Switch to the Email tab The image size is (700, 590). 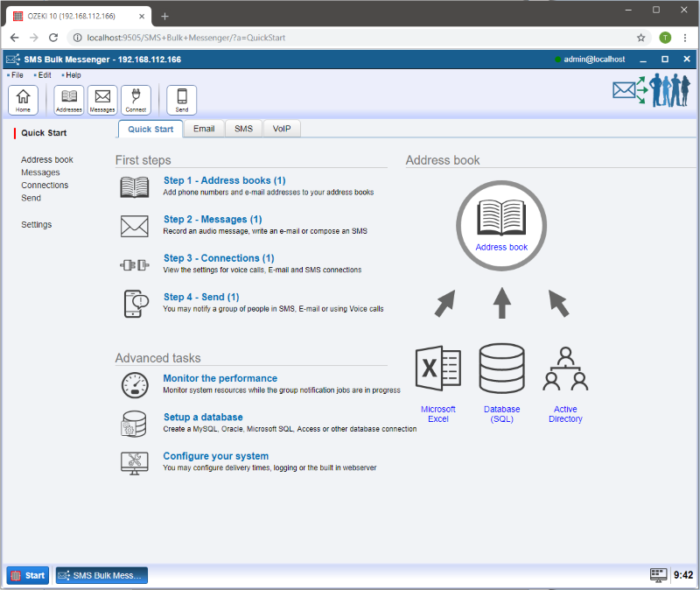click(x=204, y=129)
